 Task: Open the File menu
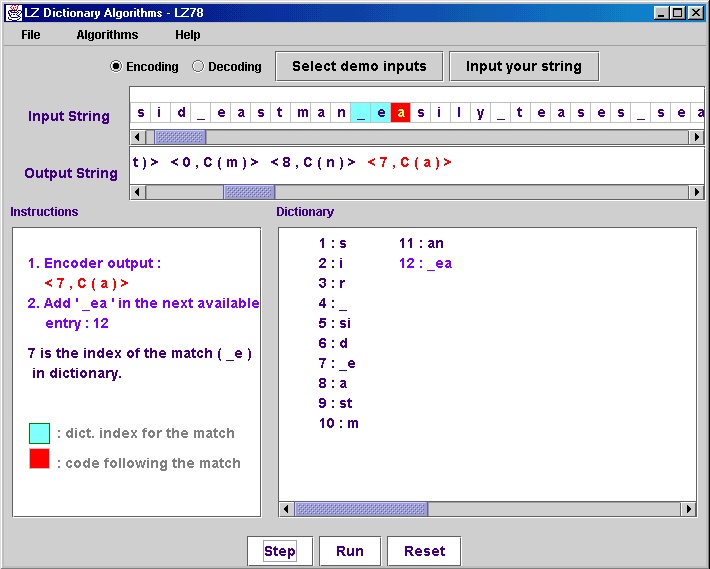pyautogui.click(x=31, y=35)
